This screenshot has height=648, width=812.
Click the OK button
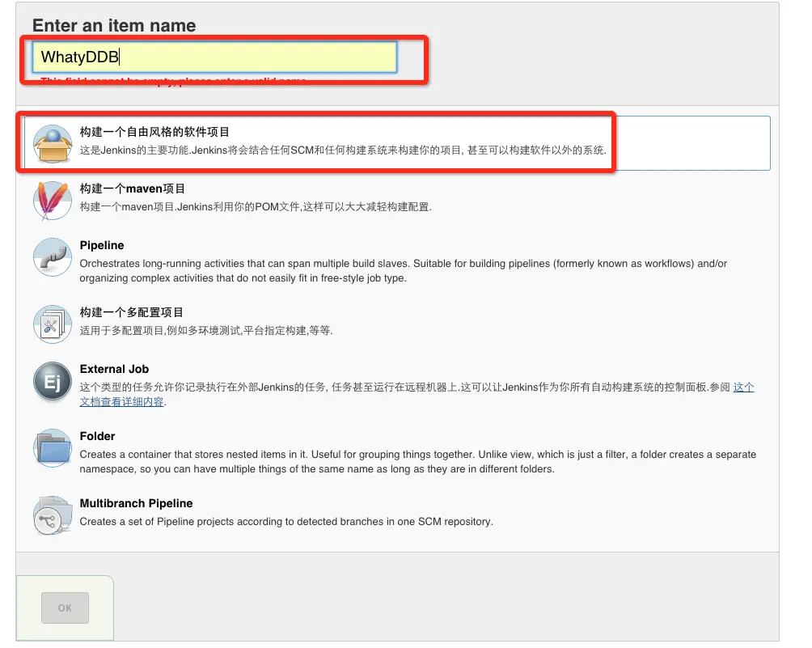point(65,608)
